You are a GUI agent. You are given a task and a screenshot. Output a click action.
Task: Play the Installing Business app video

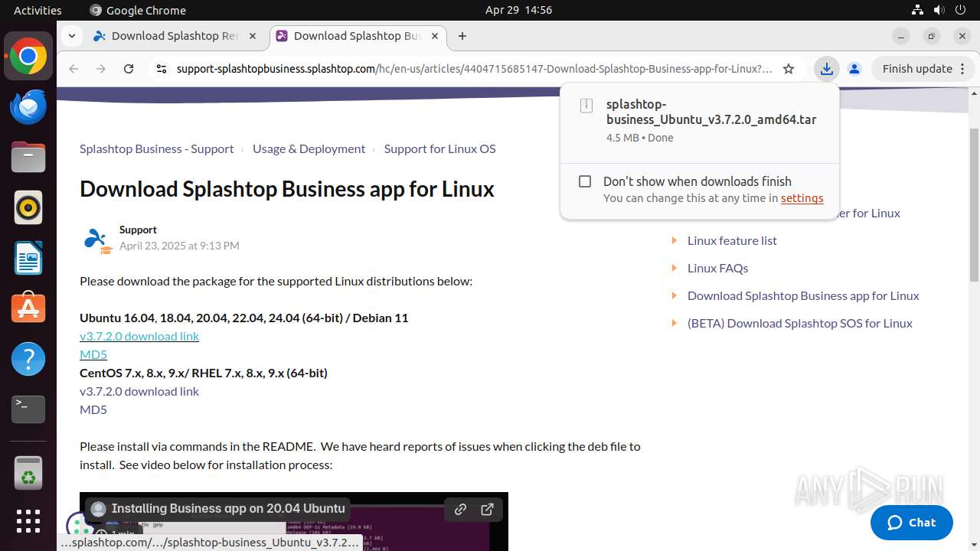(294, 522)
